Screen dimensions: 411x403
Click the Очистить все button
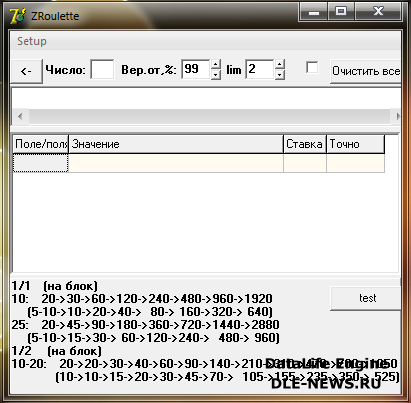pos(366,71)
